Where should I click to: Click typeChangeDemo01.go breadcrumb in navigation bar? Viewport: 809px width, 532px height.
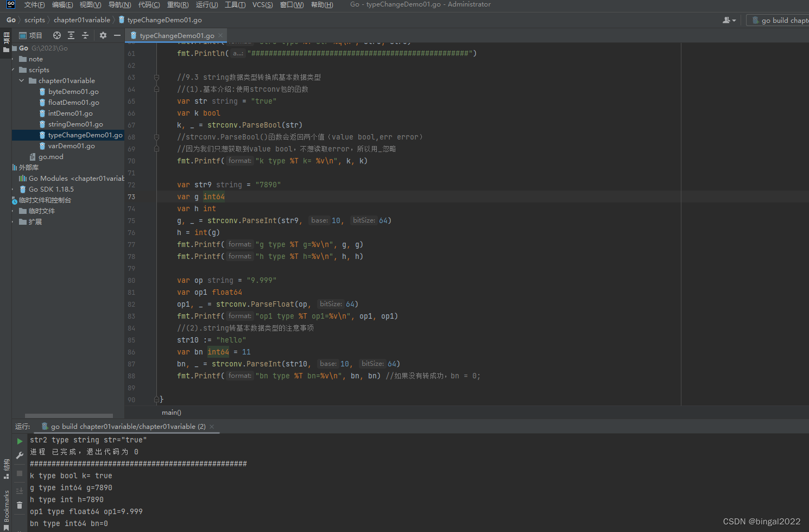tap(160, 20)
